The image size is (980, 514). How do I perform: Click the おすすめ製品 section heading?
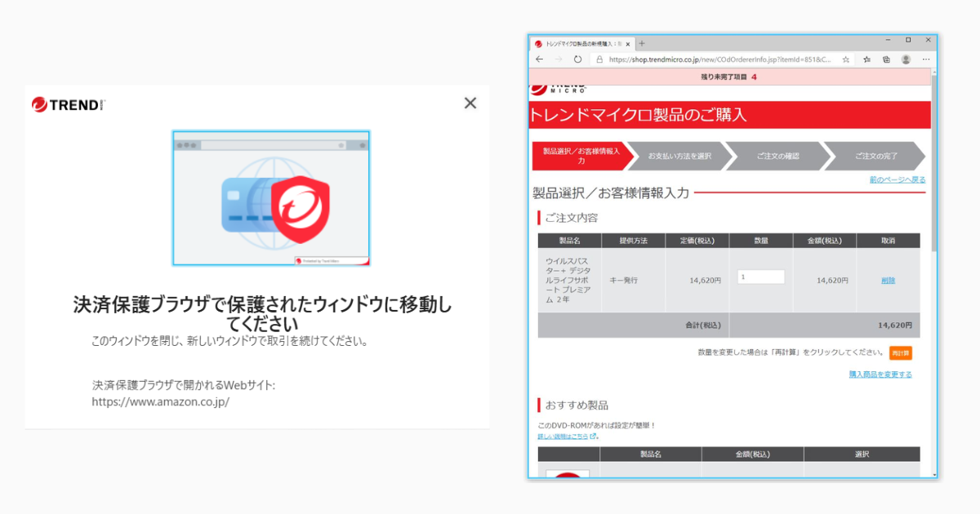click(577, 405)
